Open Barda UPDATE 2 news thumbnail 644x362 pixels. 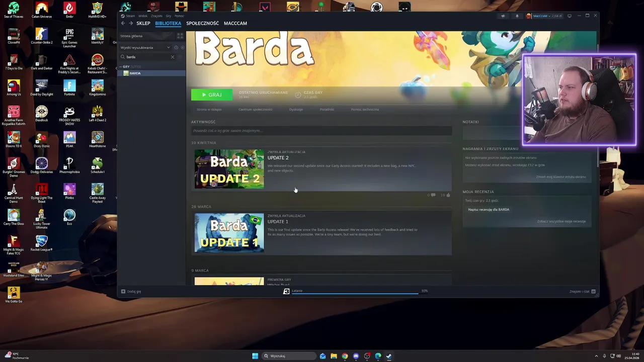(229, 169)
